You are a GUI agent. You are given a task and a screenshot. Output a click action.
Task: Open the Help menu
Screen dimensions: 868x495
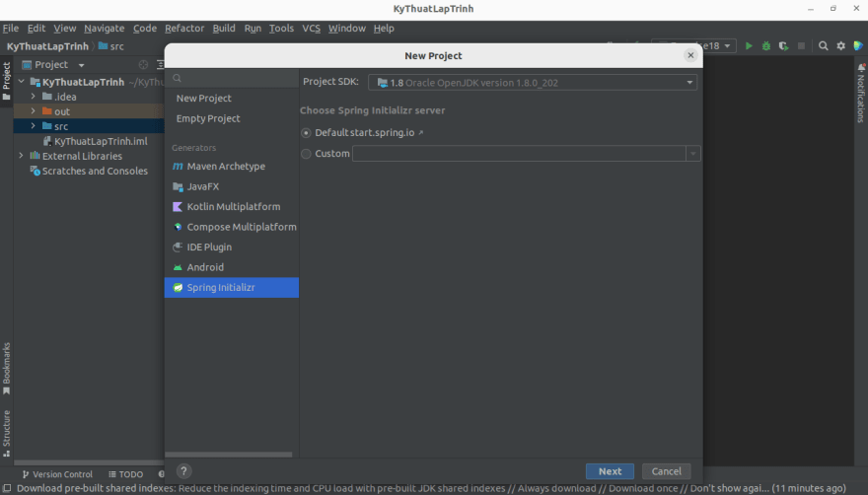click(384, 29)
